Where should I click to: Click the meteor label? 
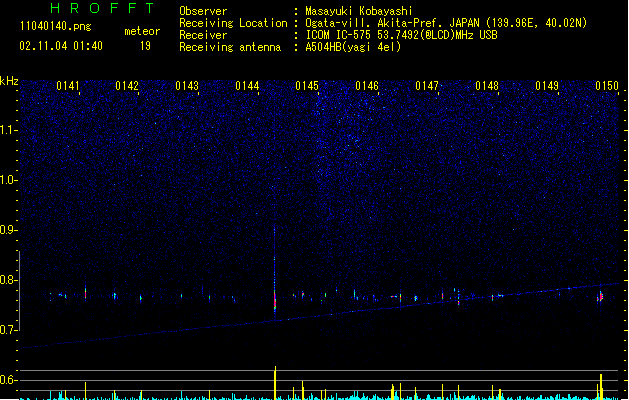point(142,31)
